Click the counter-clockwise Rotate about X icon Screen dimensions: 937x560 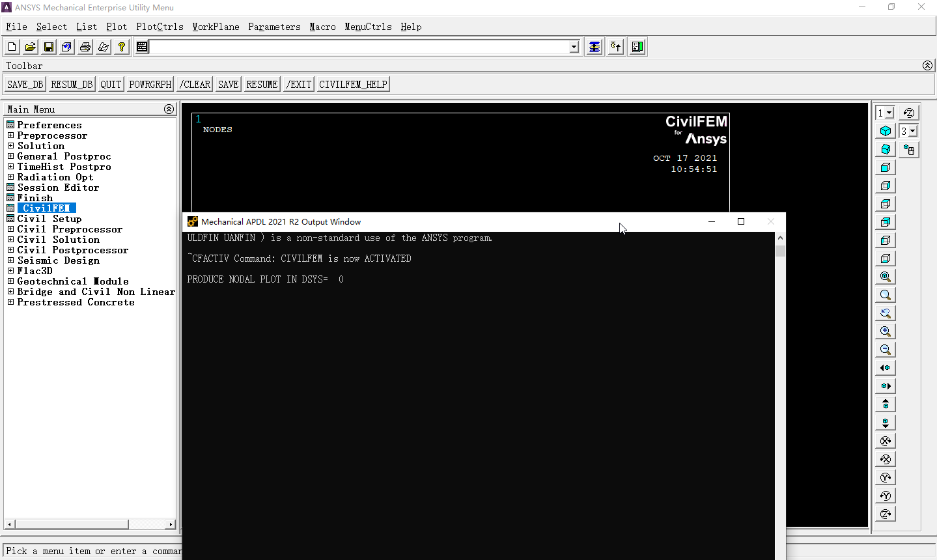(886, 459)
